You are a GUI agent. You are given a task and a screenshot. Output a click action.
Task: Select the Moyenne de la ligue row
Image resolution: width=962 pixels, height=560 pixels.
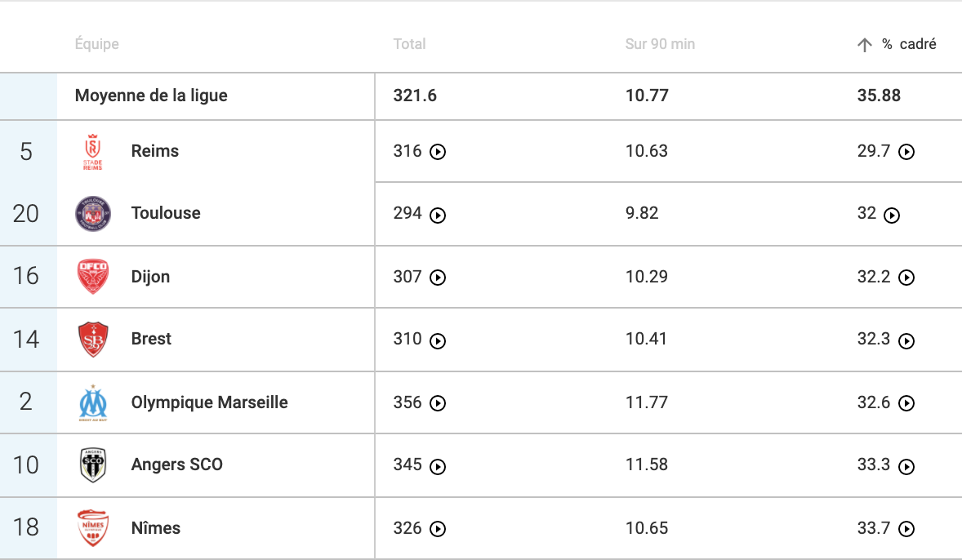(x=481, y=96)
